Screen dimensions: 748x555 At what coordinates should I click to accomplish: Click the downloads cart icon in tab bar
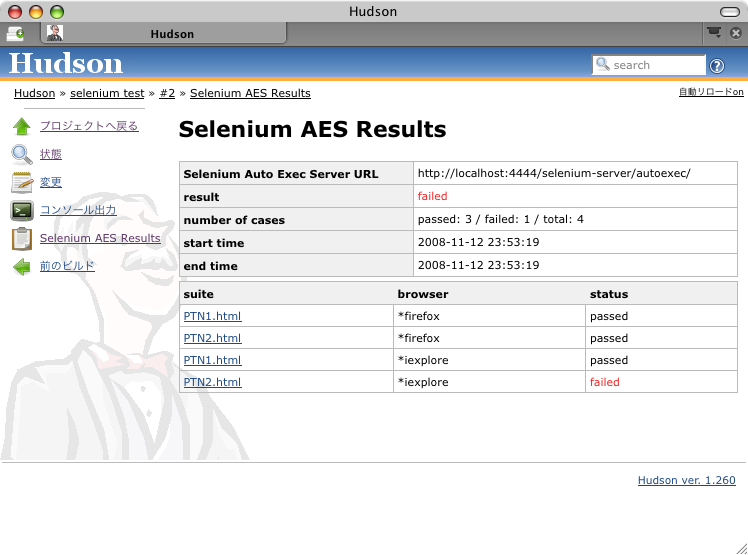click(x=714, y=32)
